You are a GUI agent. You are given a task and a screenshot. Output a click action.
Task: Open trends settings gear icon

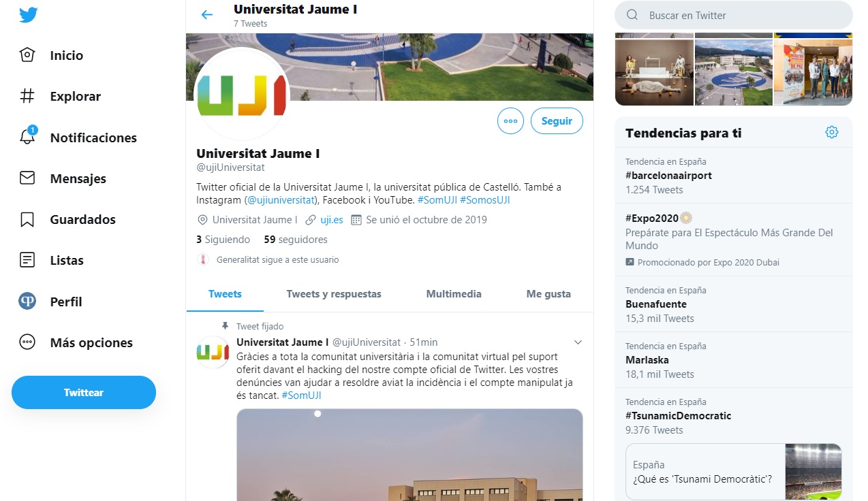click(x=831, y=132)
